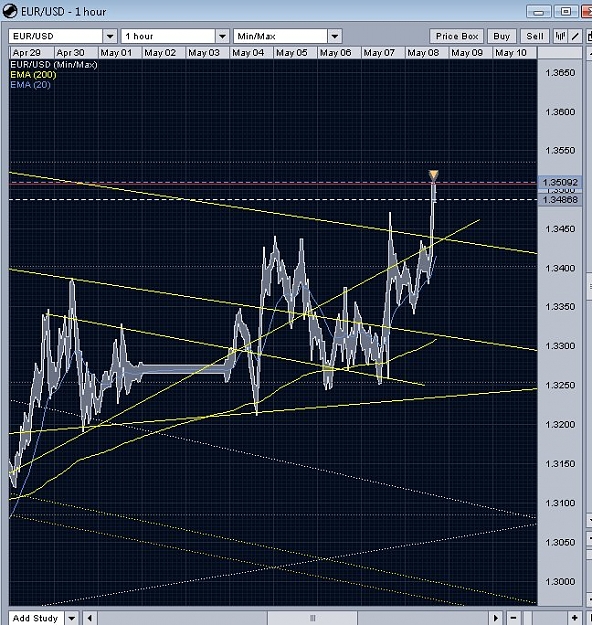Click the 1.3200 price axis label
The width and height of the screenshot is (592, 625).
pyautogui.click(x=560, y=425)
